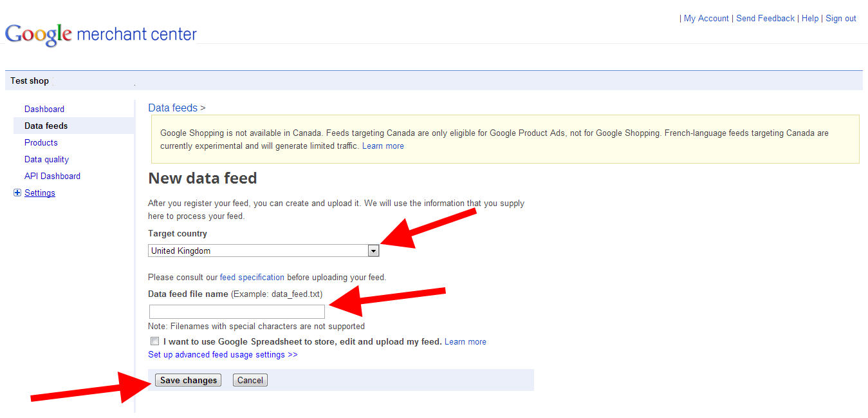Open Set up advanced feed usage settings
The height and width of the screenshot is (418, 868).
(x=223, y=354)
